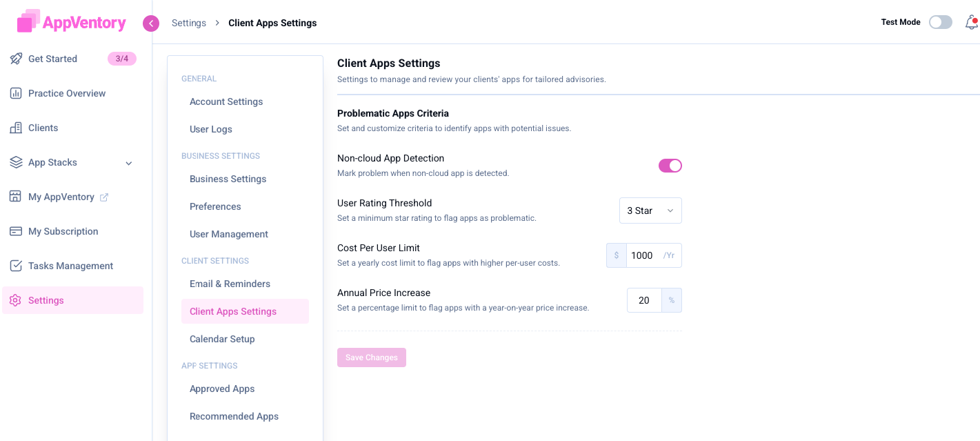This screenshot has height=441, width=980.
Task: Open the Clients section
Action: pyautogui.click(x=43, y=128)
